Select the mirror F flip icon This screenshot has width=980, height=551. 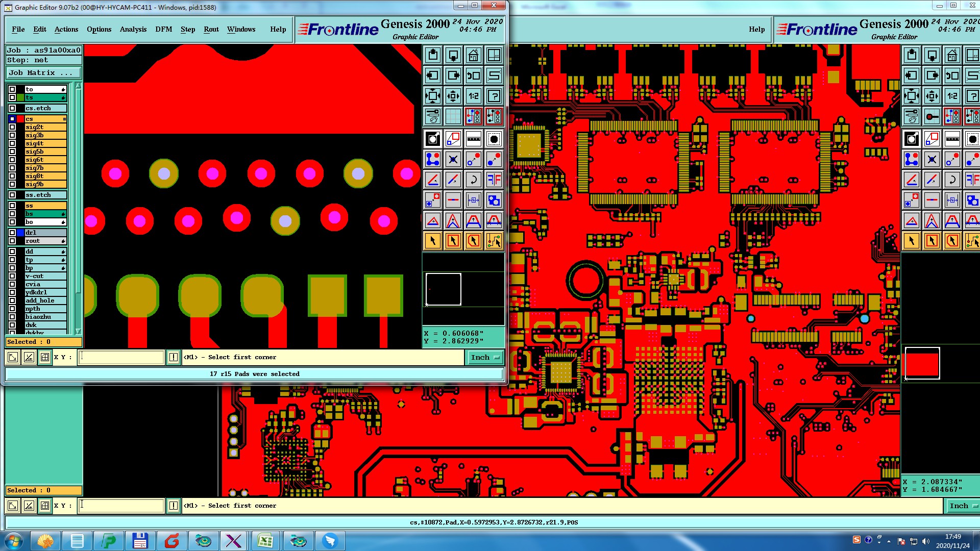point(494,180)
